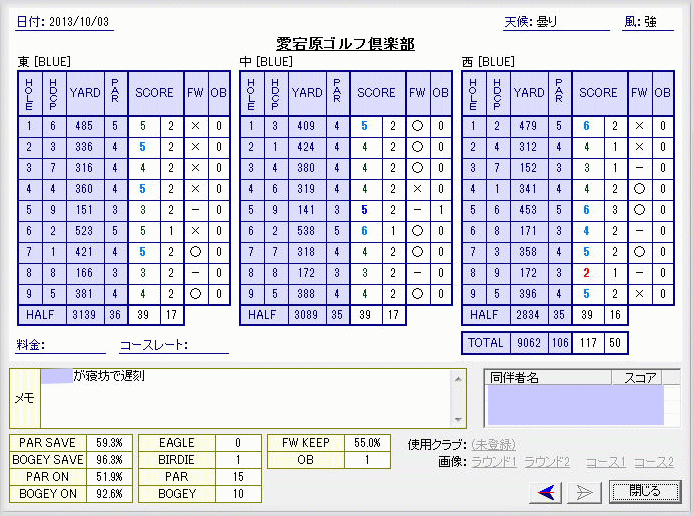
Task: Select Middle hole 5 OB value 1
Action: pyautogui.click(x=441, y=210)
